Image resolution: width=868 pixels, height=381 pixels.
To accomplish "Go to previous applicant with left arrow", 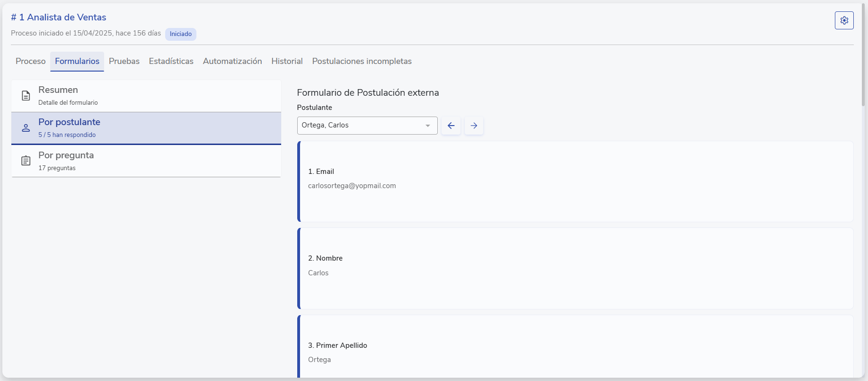I will click(451, 126).
